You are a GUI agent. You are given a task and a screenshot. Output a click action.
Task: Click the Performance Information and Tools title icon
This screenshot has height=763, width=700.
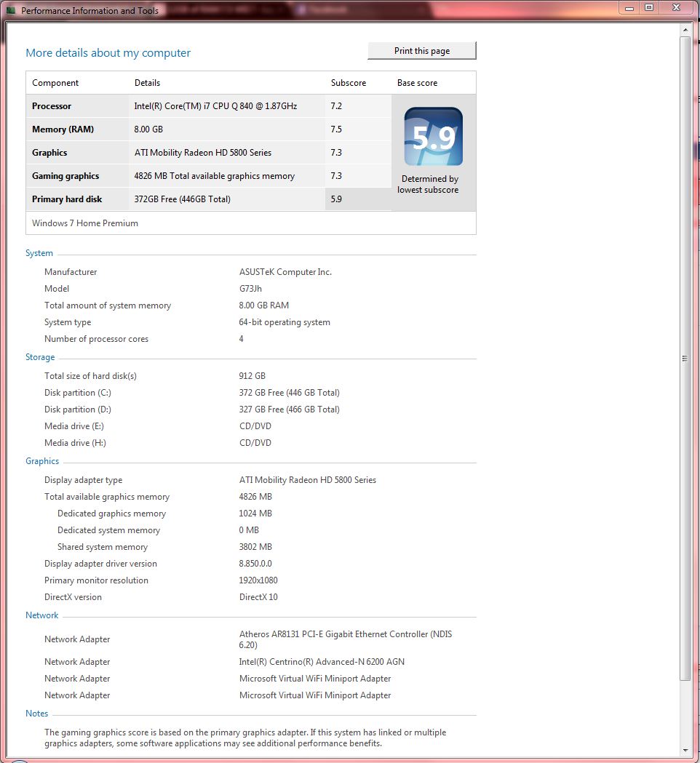tap(11, 10)
